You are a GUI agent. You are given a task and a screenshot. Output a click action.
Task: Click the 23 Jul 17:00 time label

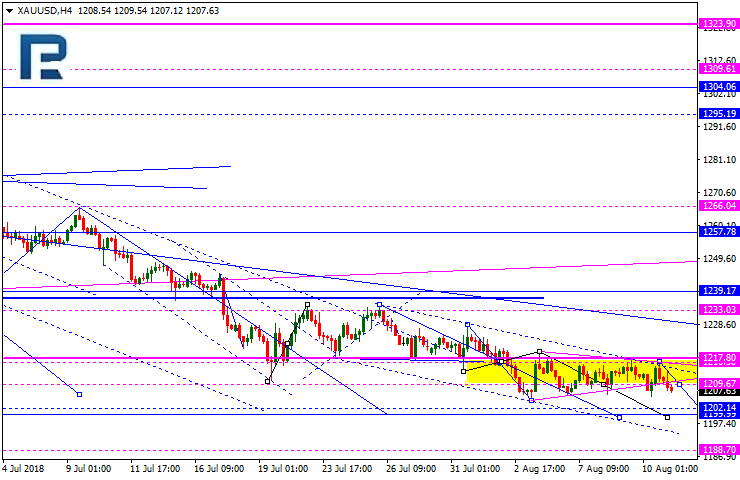pos(347,469)
